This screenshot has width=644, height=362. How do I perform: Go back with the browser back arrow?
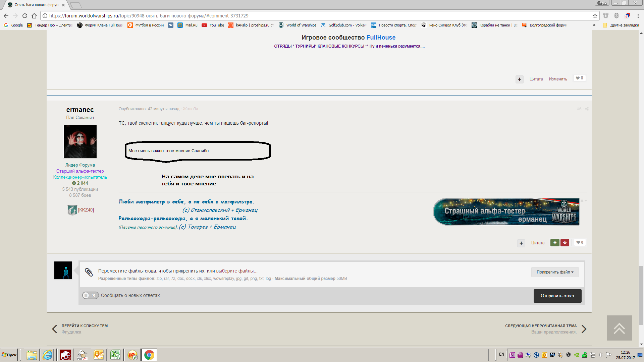click(x=6, y=16)
